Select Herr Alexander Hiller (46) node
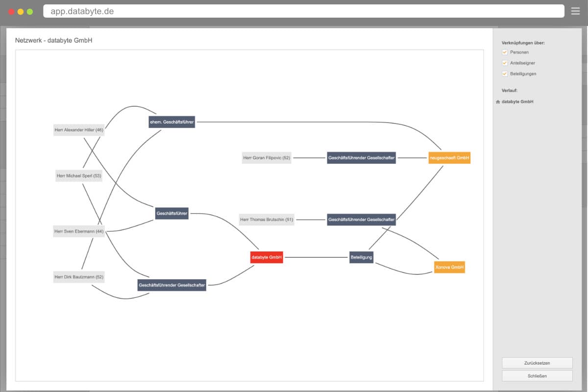 (79, 130)
